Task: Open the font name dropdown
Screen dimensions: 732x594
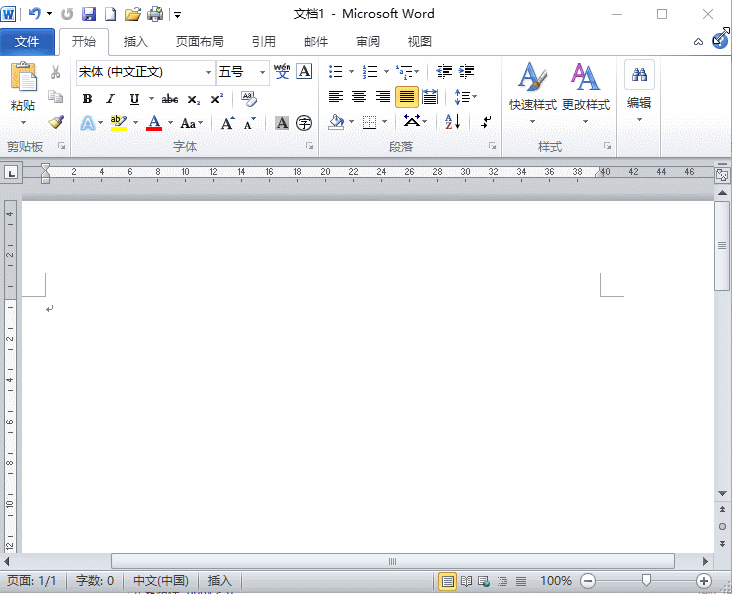Action: coord(208,72)
